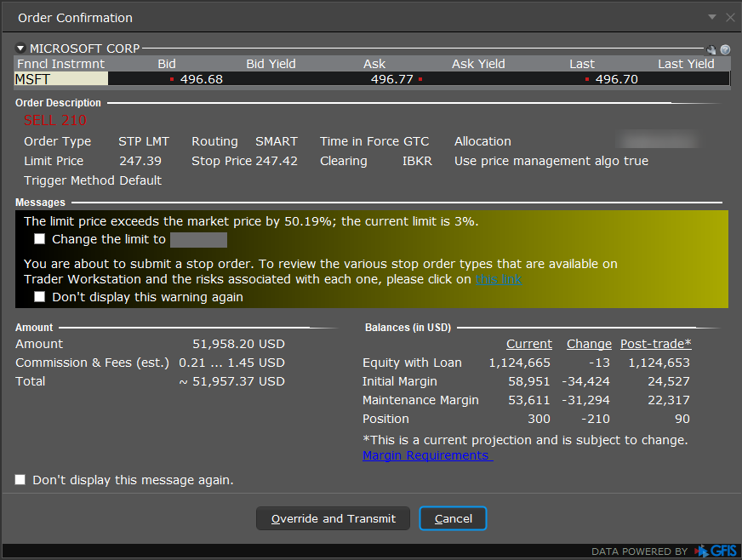Viewport: 742px width, 560px height.
Task: Click the Current column header
Action: click(528, 344)
